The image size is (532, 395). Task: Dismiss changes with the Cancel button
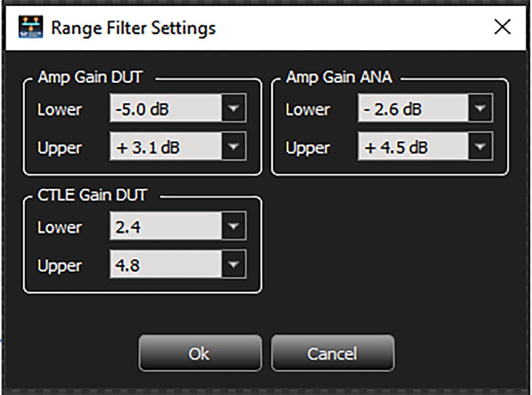point(332,353)
